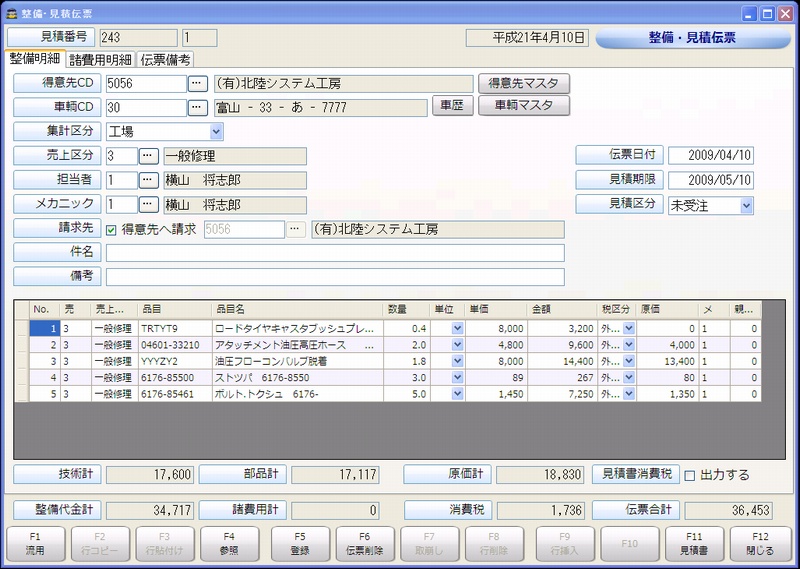Switch to the 諸費用明細 tab
Image resolution: width=800 pixels, height=569 pixels.
(x=101, y=60)
